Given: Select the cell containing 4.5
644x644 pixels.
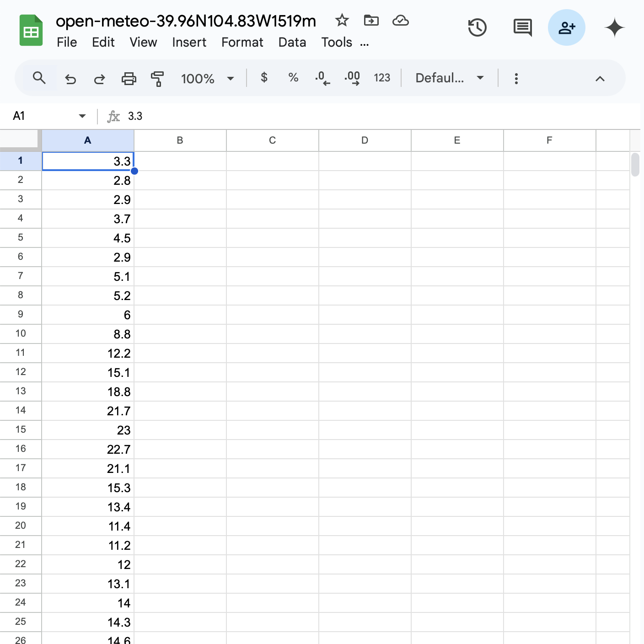Looking at the screenshot, I should (88, 238).
